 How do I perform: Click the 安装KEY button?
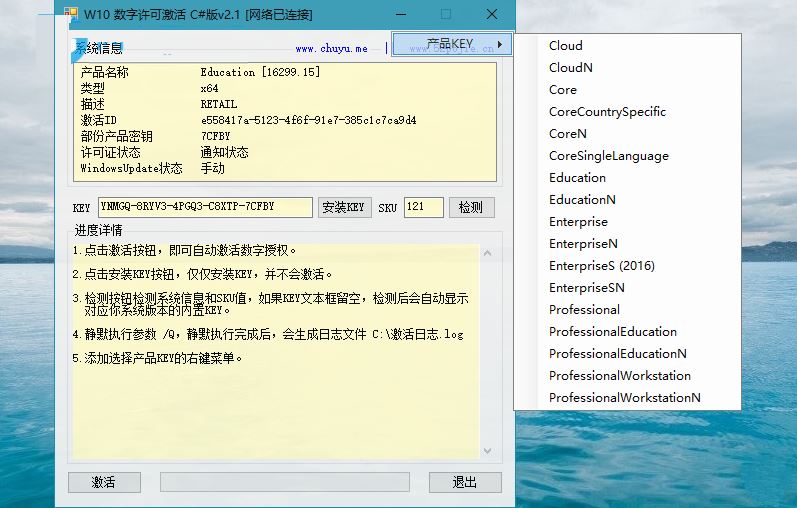[345, 207]
